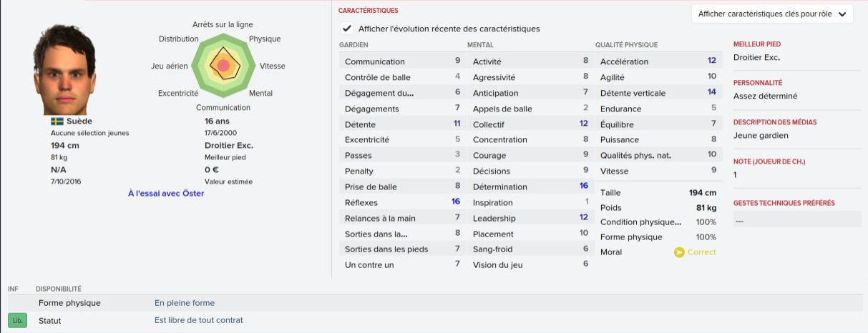This screenshot has height=333, width=868.
Task: Click 'En pleine forme' fitness link
Action: pyautogui.click(x=185, y=303)
